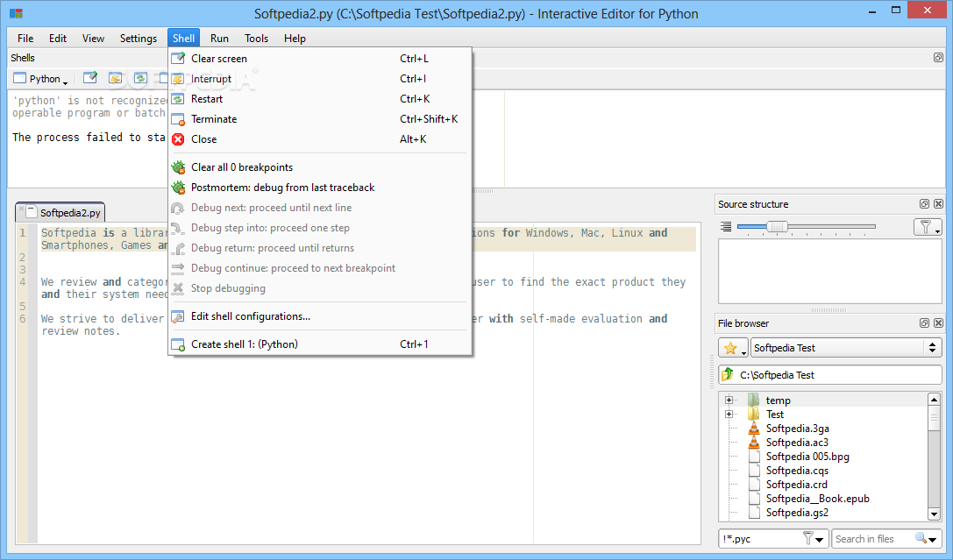Click the go up directory icon
Screen dimensions: 953x560
point(728,375)
